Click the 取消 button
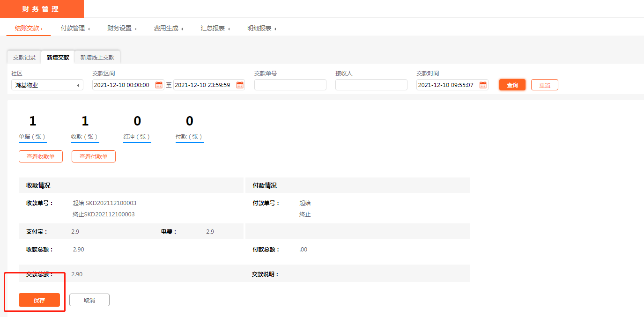Viewport: 644px width, 317px height. pyautogui.click(x=89, y=300)
